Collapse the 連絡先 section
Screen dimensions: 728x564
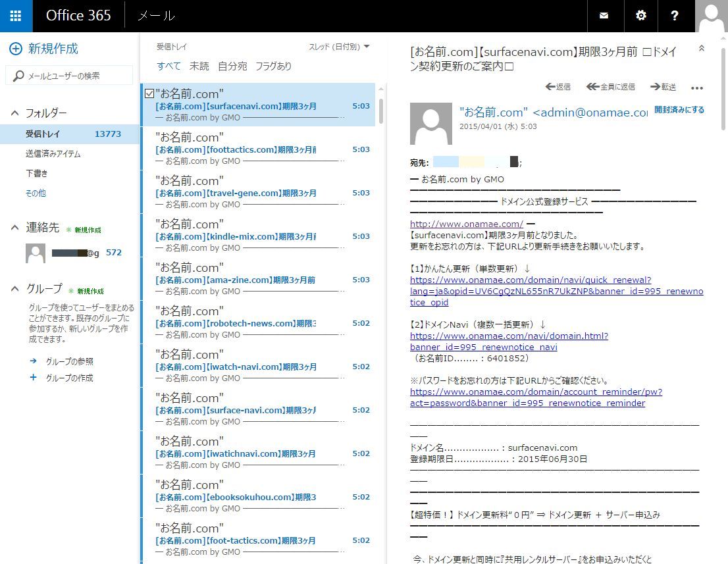click(x=15, y=228)
